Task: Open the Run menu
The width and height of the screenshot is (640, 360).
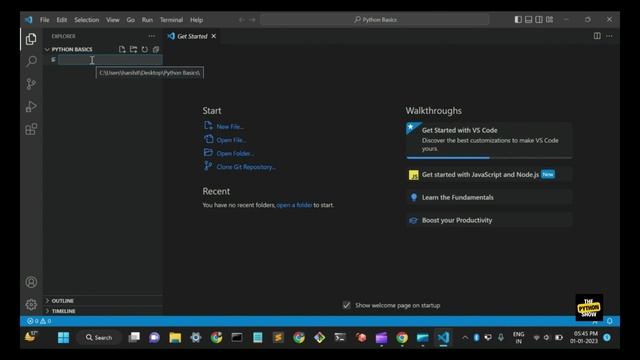Action: click(x=147, y=20)
